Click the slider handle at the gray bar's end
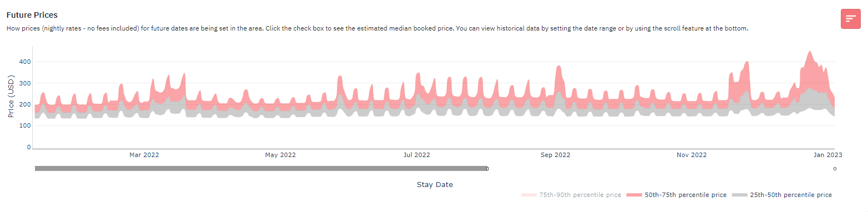Viewport: 868px width, 212px height. (488, 168)
